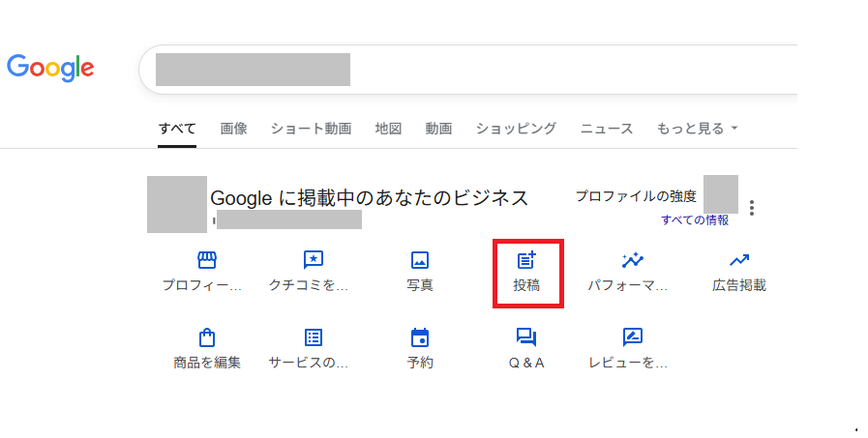Viewport: 868px width, 438px height.
Task: Click the Google logo
Action: tap(50, 68)
